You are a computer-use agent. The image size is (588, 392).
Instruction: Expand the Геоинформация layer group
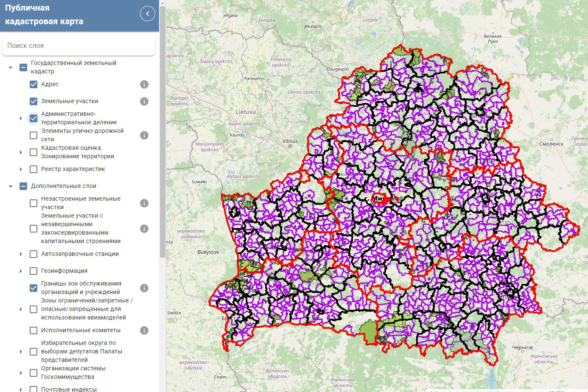(x=21, y=271)
